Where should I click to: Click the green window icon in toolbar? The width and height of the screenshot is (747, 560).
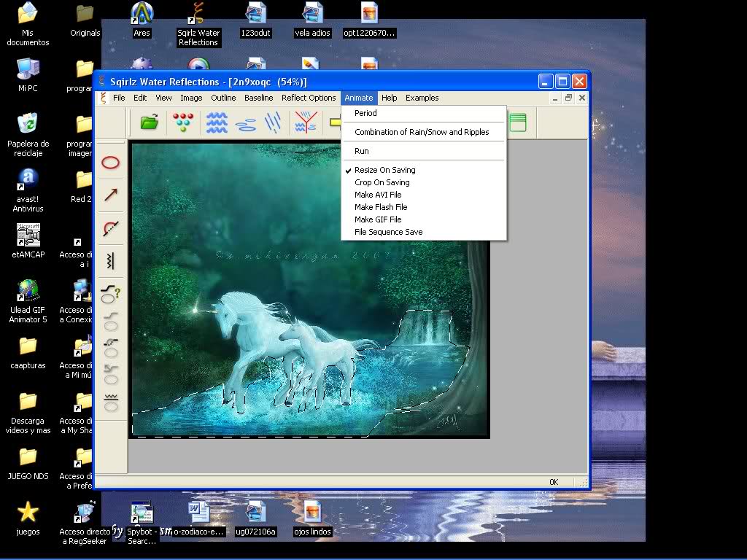[518, 122]
